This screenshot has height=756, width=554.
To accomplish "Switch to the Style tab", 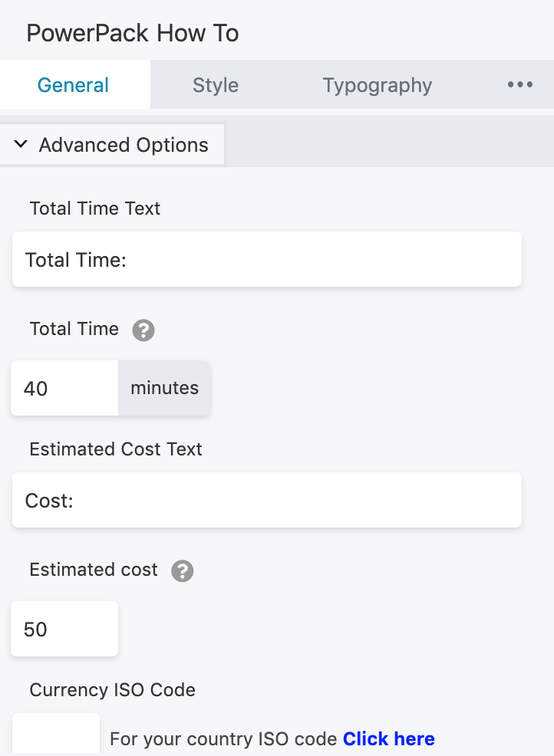I will [216, 85].
